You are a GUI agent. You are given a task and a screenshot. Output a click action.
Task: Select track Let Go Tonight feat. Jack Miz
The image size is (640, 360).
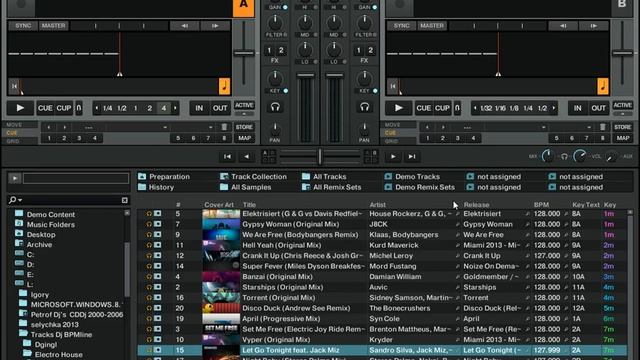[x=382, y=350]
